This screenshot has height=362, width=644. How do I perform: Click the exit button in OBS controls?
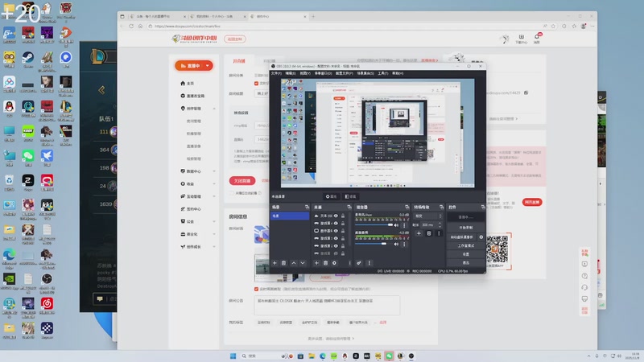click(x=466, y=263)
